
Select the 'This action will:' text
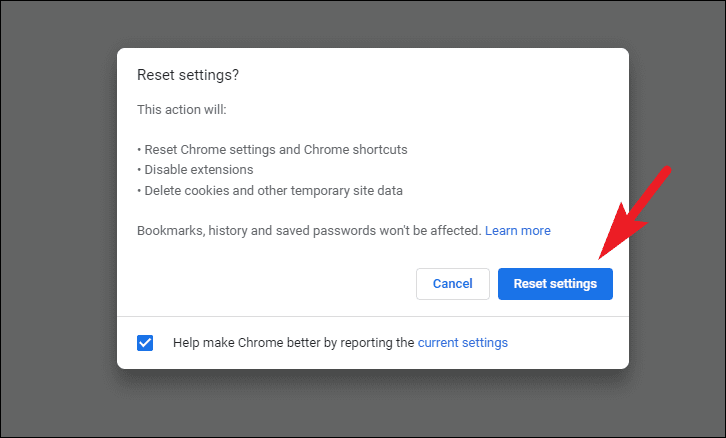[182, 110]
